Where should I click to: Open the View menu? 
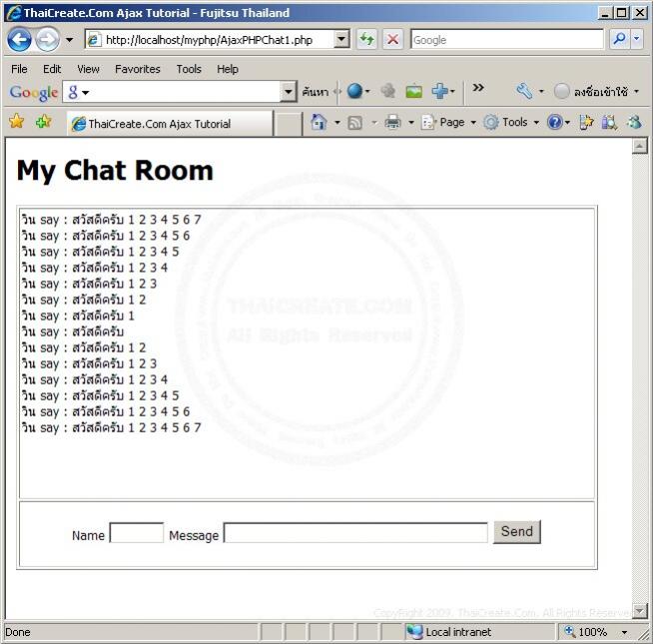[x=88, y=69]
